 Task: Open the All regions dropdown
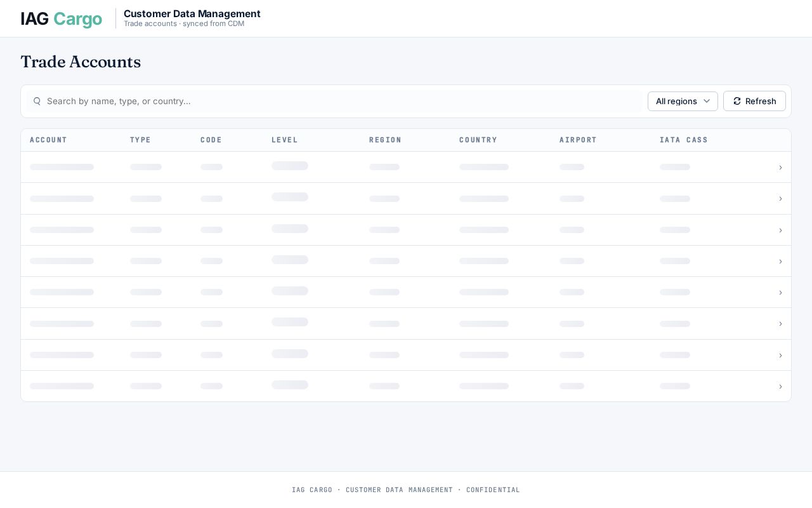(x=683, y=101)
